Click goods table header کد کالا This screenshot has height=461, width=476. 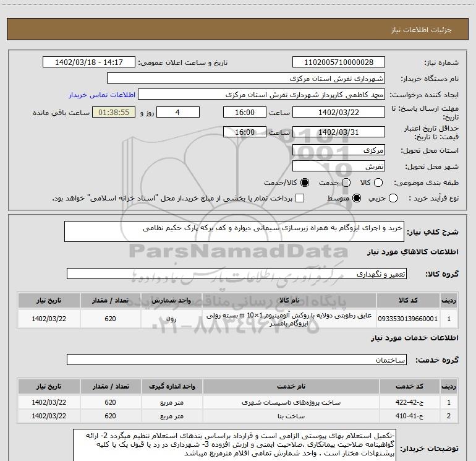pos(408,300)
